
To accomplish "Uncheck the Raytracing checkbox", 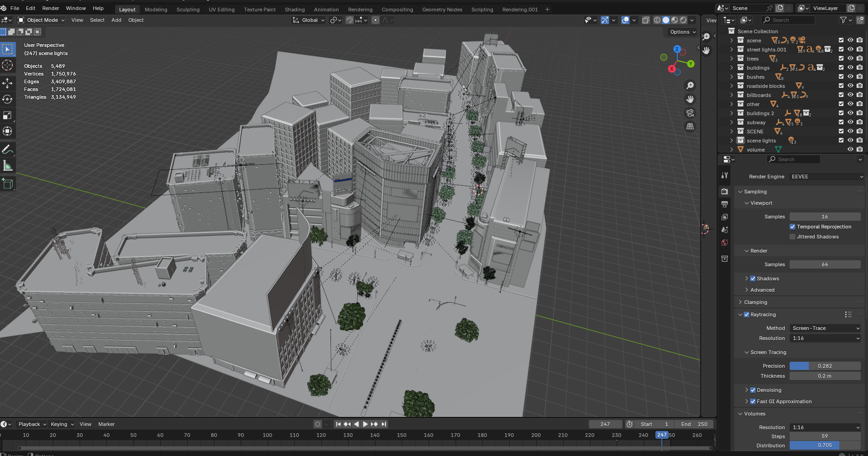I will click(x=746, y=314).
